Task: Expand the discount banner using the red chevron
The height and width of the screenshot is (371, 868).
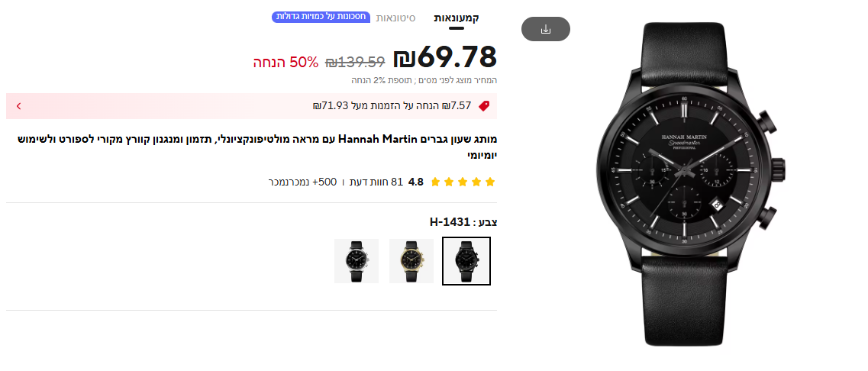Action: 18,106
